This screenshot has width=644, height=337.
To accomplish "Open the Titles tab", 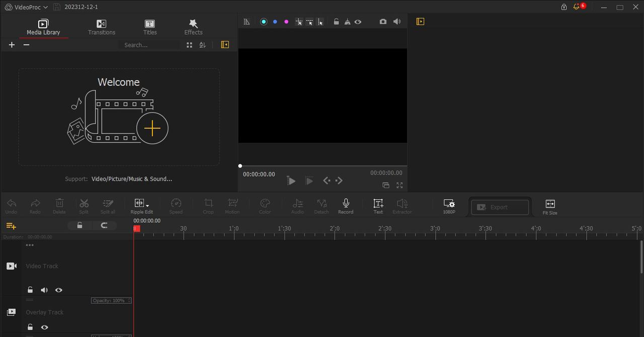I will pyautogui.click(x=150, y=27).
